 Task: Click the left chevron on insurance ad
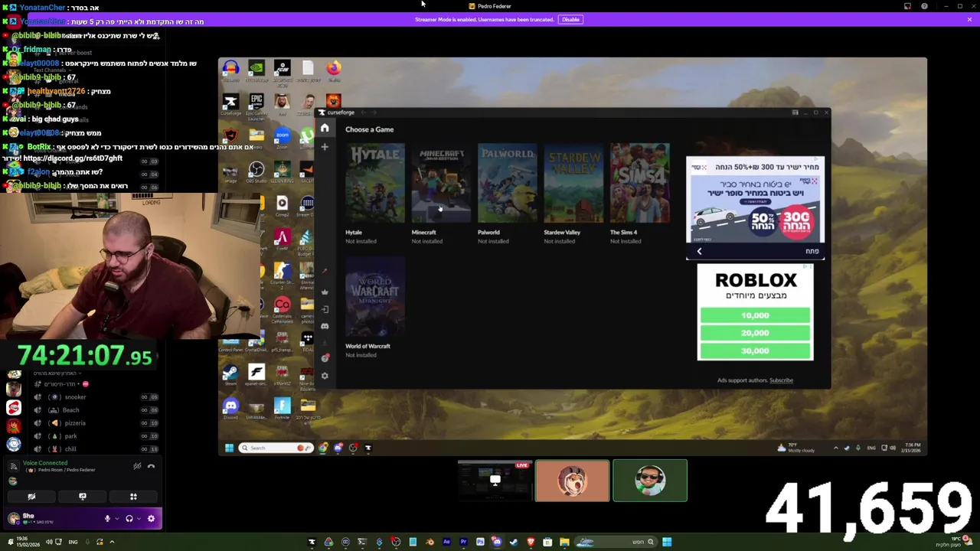699,251
